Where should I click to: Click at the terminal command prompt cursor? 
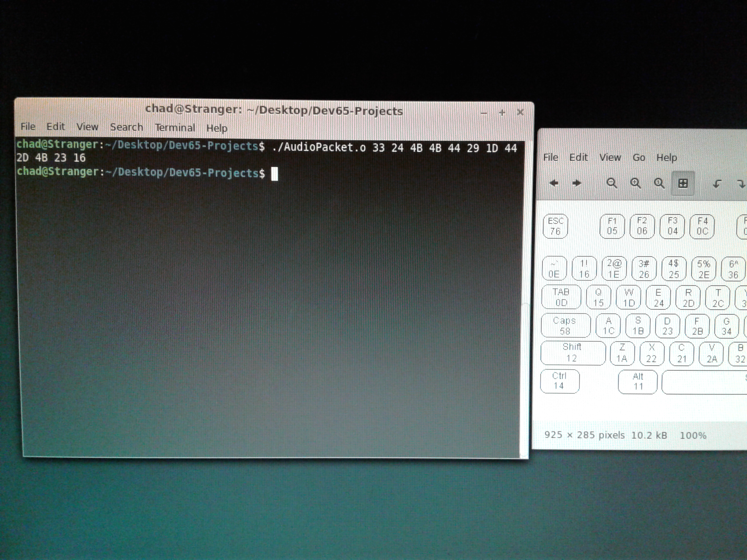[275, 174]
